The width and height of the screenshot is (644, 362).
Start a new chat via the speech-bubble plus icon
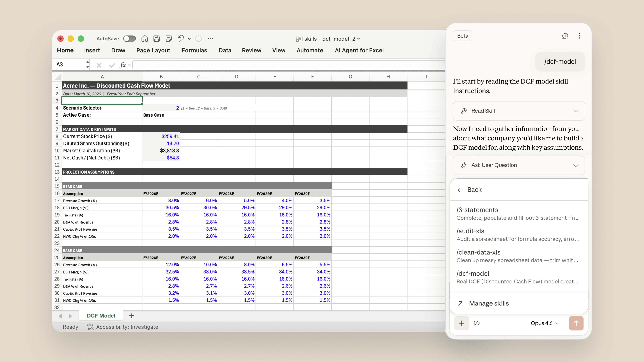pyautogui.click(x=566, y=36)
